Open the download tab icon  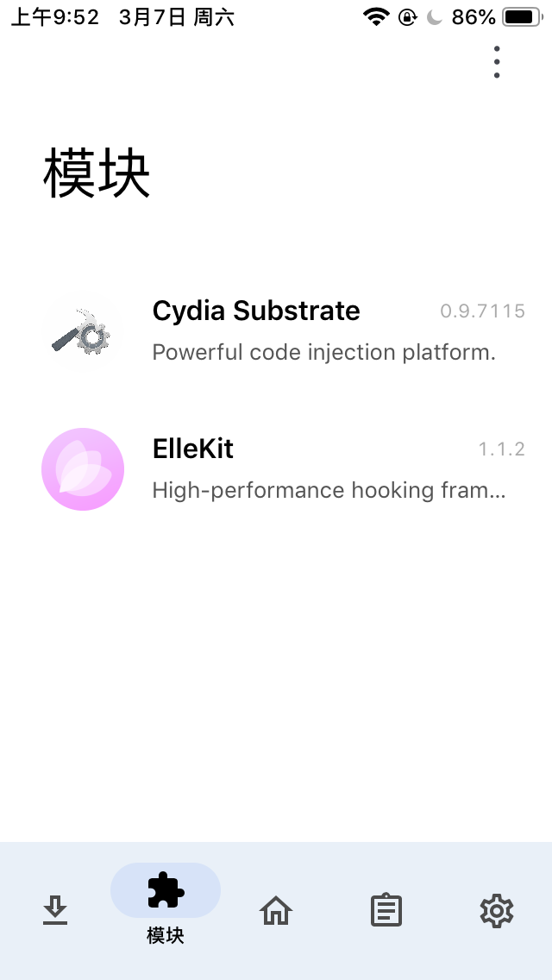click(55, 910)
